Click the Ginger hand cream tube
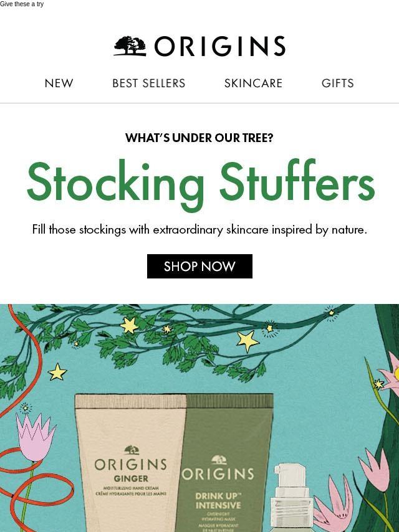This screenshot has width=399, height=532. [x=131, y=463]
